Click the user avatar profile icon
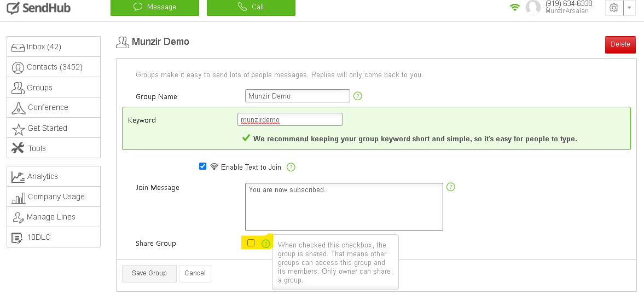 point(533,8)
